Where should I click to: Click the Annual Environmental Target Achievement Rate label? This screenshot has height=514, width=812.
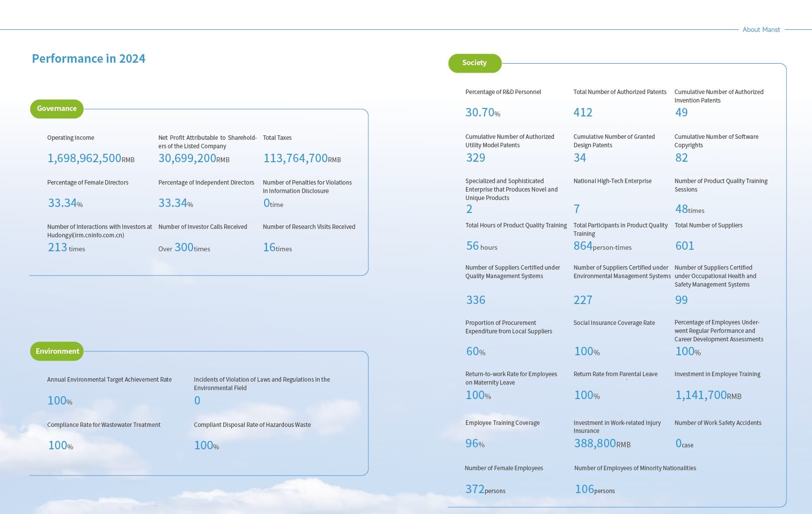109,380
